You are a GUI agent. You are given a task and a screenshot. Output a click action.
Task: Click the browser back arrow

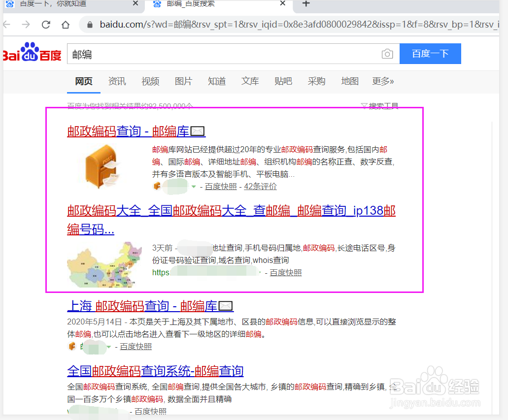click(6, 24)
